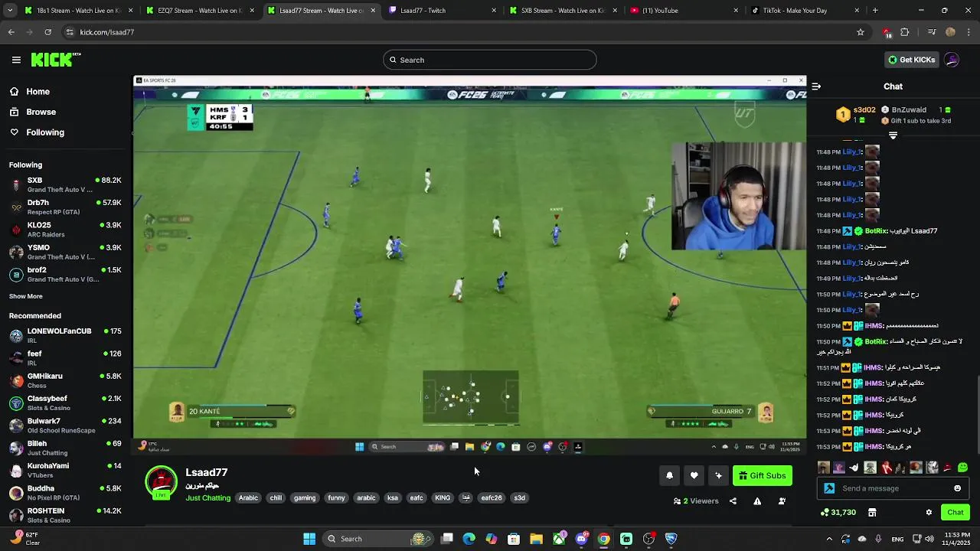Click the icon right of the report triangle
Screen dimensions: 980x551
[782, 501]
